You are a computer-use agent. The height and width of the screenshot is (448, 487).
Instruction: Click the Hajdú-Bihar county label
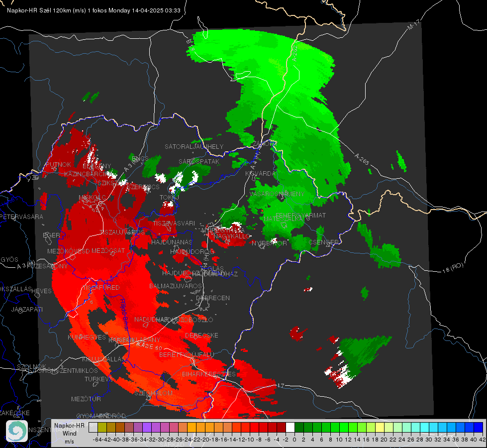point(124,314)
